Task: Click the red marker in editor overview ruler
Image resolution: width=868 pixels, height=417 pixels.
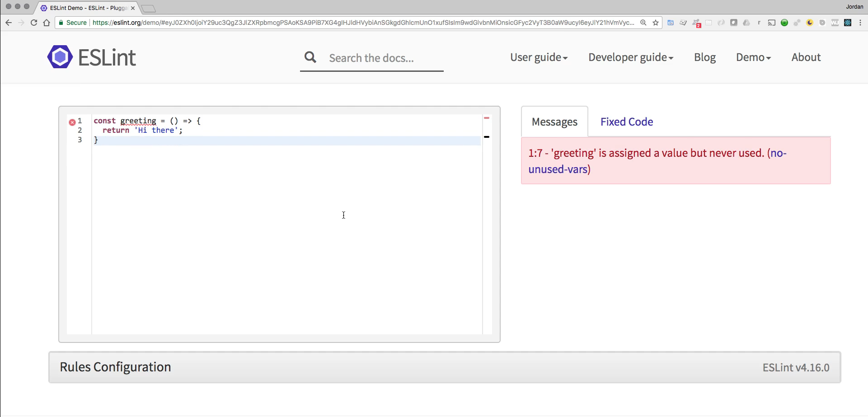Action: 487,118
